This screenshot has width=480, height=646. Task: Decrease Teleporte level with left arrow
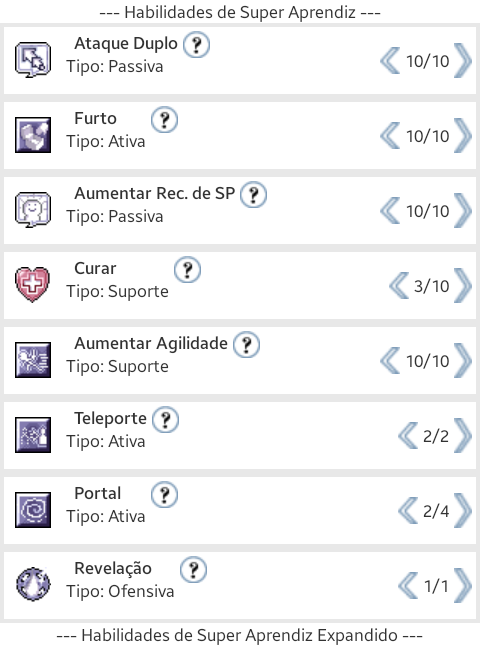(408, 435)
